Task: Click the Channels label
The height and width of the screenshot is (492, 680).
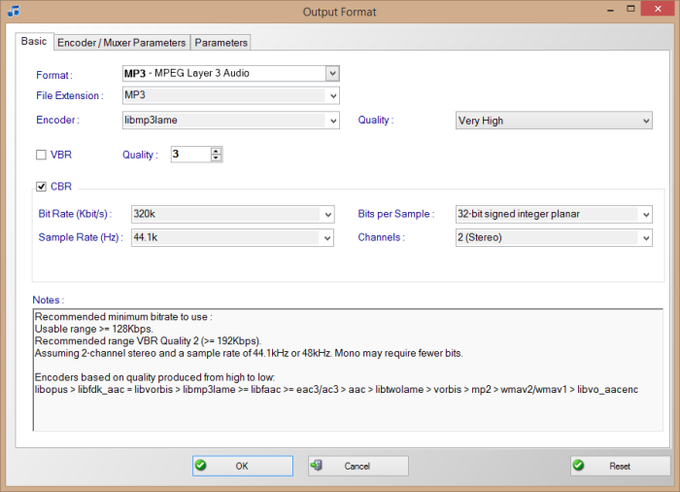Action: point(381,237)
